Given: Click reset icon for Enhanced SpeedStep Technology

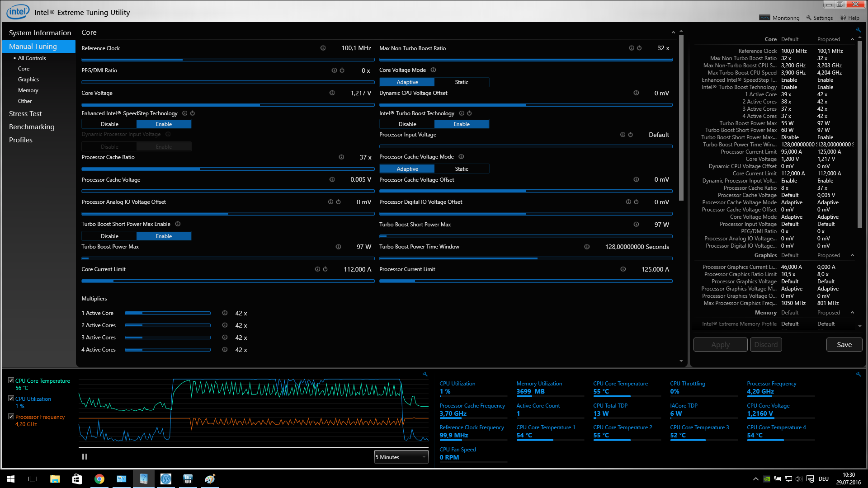Looking at the screenshot, I should 192,113.
